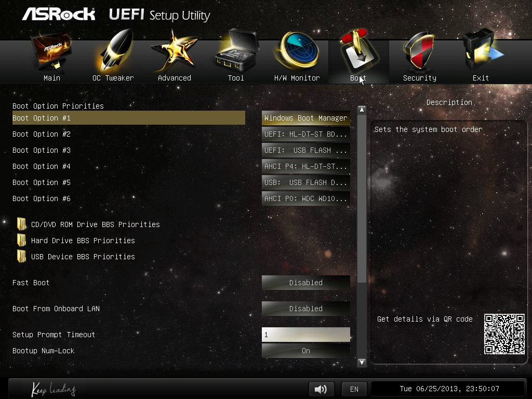Viewport: 532px width, 399px height.
Task: Open the AHCI P4: HL-DT-ST dropdown
Action: pyautogui.click(x=305, y=166)
